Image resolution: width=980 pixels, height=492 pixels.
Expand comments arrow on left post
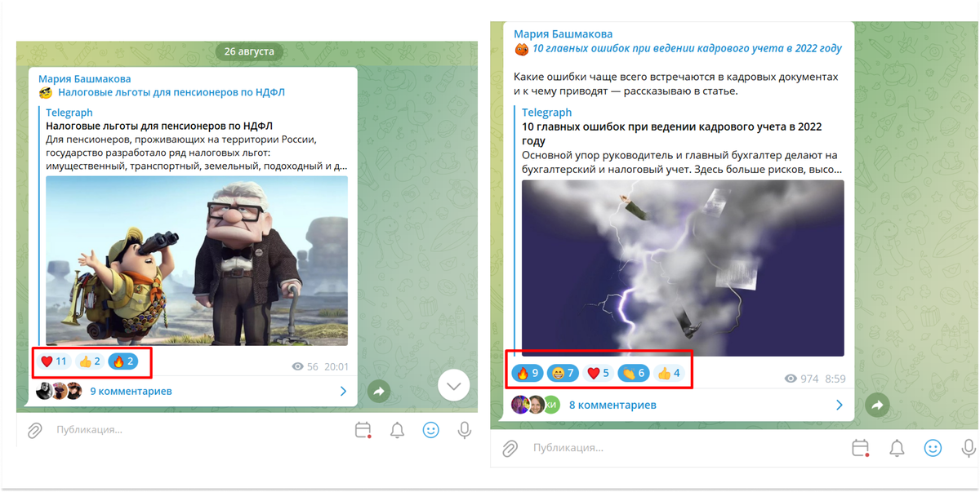(343, 392)
